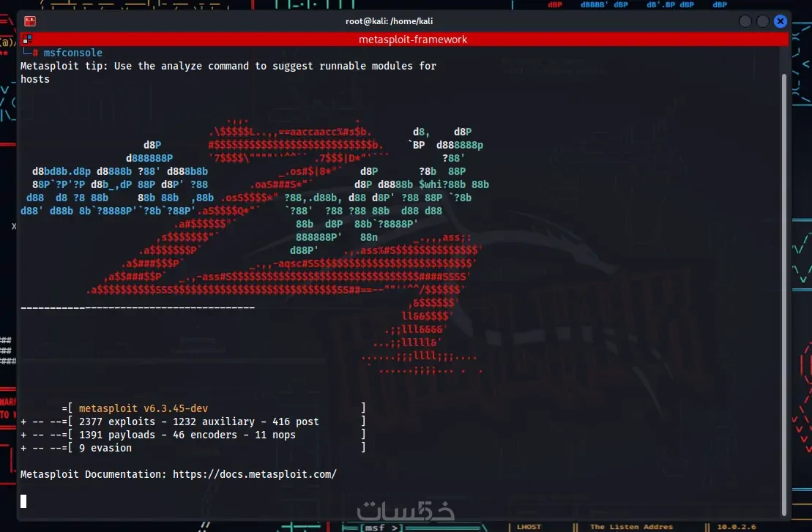Click the msfconsole command text
Viewport: 812px width, 532px height.
(x=73, y=53)
